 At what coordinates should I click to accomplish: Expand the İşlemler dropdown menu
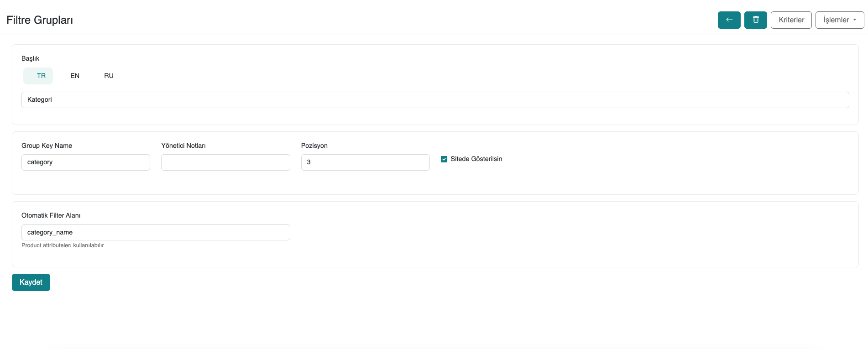tap(839, 20)
